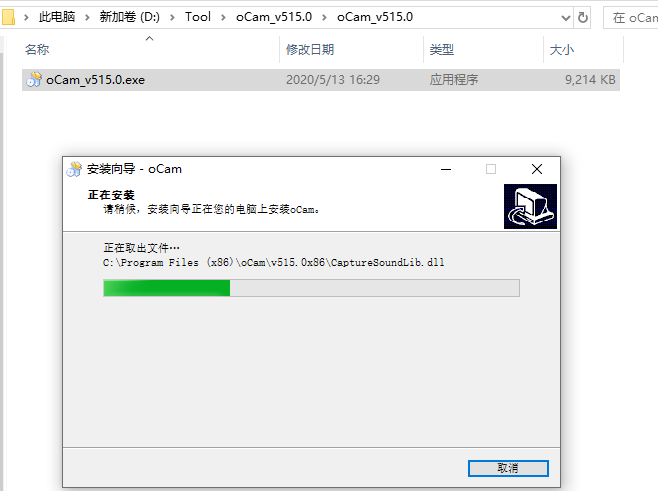This screenshot has width=658, height=491.
Task: Close the oCam setup wizard
Action: [537, 169]
